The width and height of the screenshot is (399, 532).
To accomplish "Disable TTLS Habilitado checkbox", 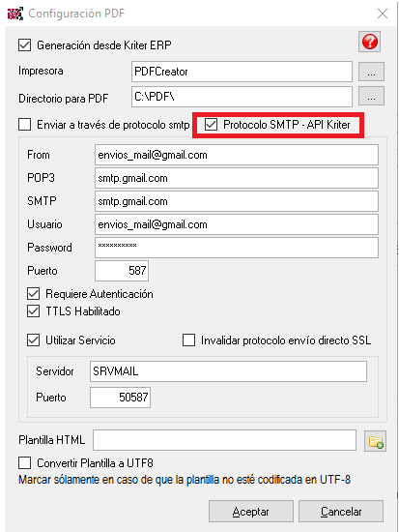I will [x=33, y=311].
